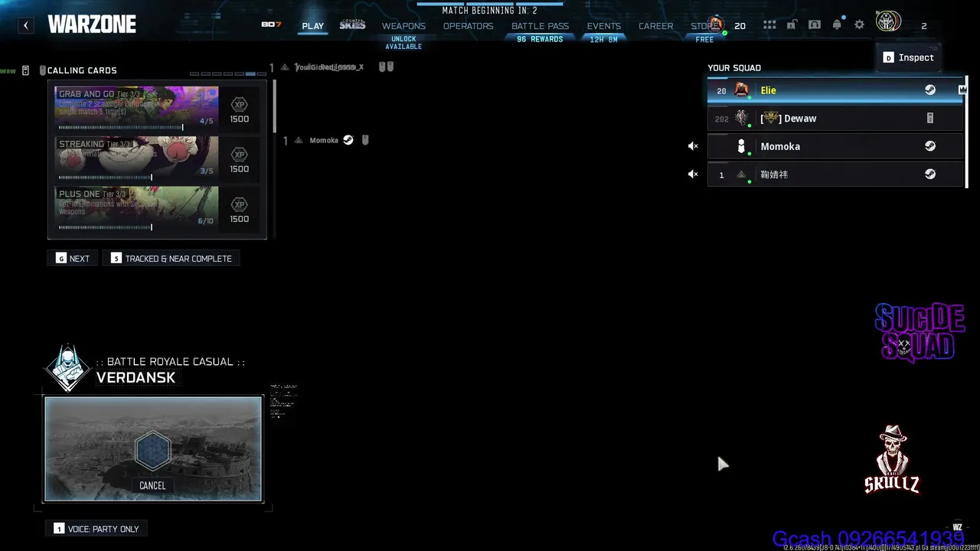Click the lobby Momoka Steam icon
Image resolution: width=980 pixels, height=551 pixels.
coord(348,140)
